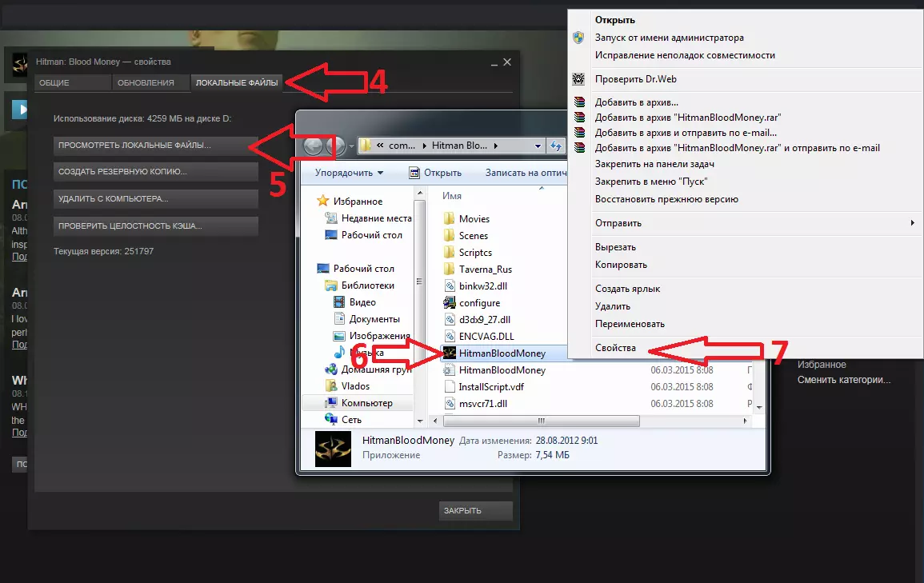Click the binkw32.dll file icon
Image resolution: width=924 pixels, height=583 pixels.
[x=449, y=286]
